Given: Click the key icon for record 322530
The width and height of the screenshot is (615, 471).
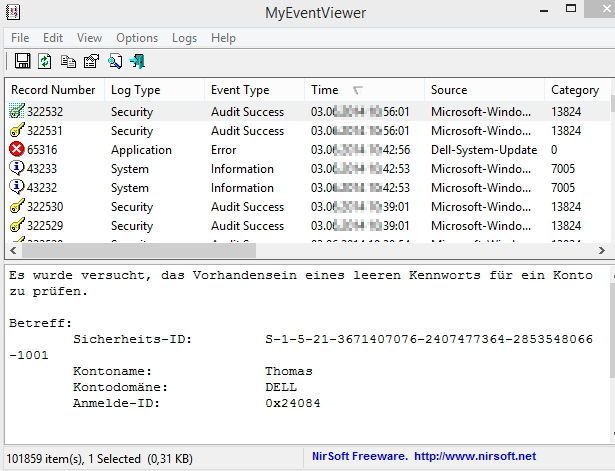Looking at the screenshot, I should [x=17, y=206].
